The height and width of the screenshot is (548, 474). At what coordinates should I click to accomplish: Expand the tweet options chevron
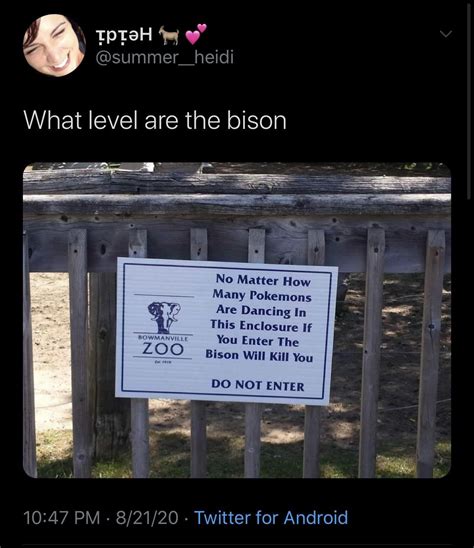pyautogui.click(x=446, y=34)
